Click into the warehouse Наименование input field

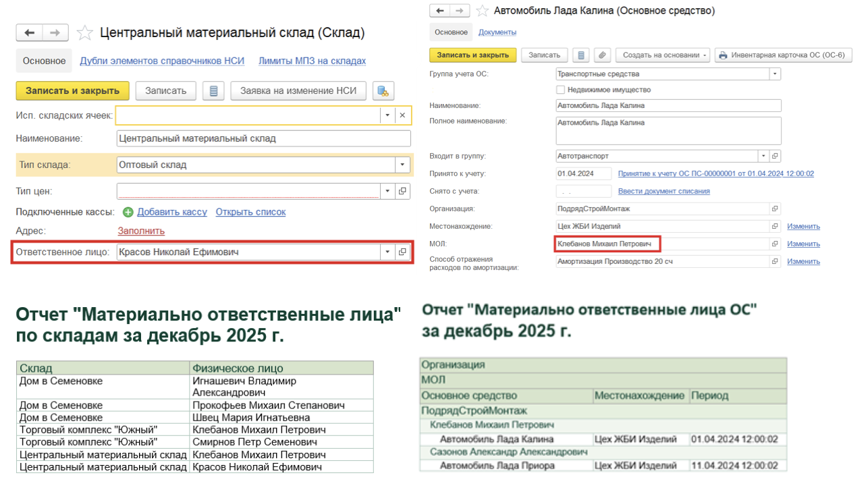click(263, 138)
